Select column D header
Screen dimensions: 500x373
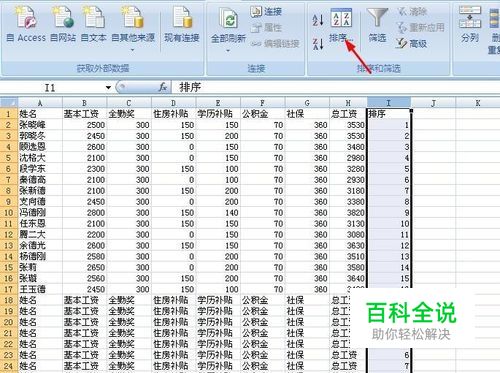[x=174, y=103]
